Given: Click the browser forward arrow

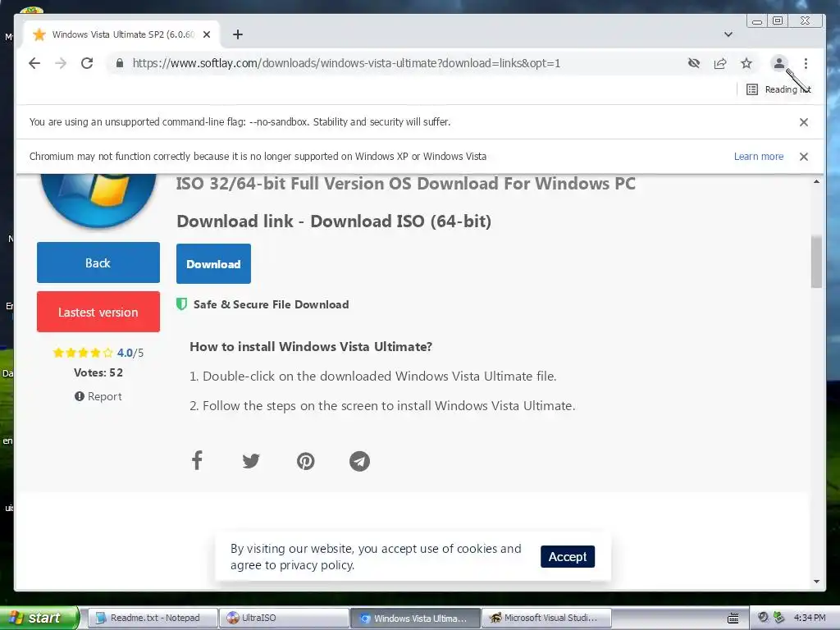Looking at the screenshot, I should pos(61,63).
